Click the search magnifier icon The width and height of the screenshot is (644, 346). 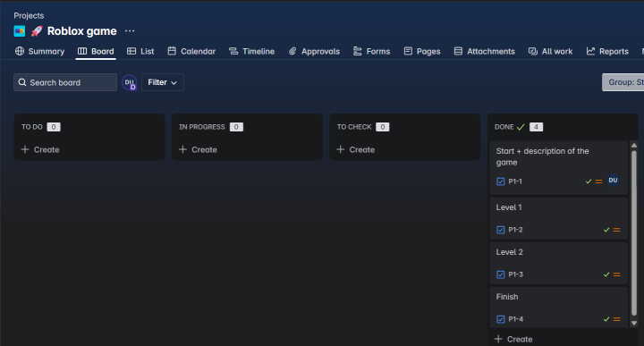[22, 82]
